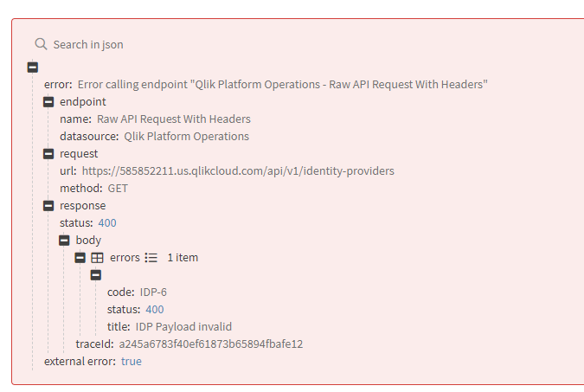Click the IDP Payload invalid title

coord(183,327)
